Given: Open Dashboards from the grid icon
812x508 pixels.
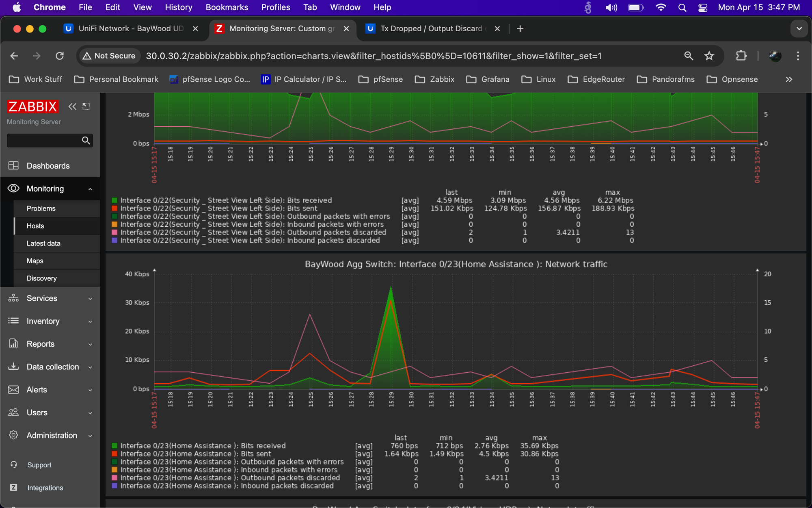Looking at the screenshot, I should pyautogui.click(x=13, y=166).
